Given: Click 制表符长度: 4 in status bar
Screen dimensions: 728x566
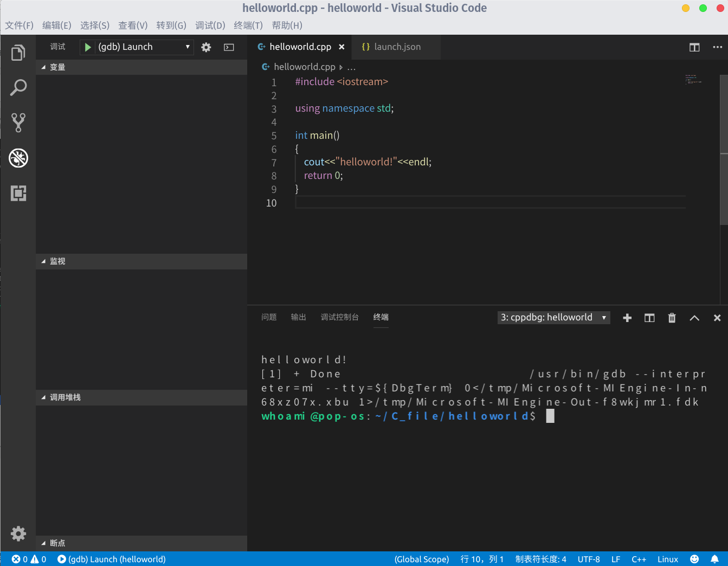Looking at the screenshot, I should (x=540, y=559).
